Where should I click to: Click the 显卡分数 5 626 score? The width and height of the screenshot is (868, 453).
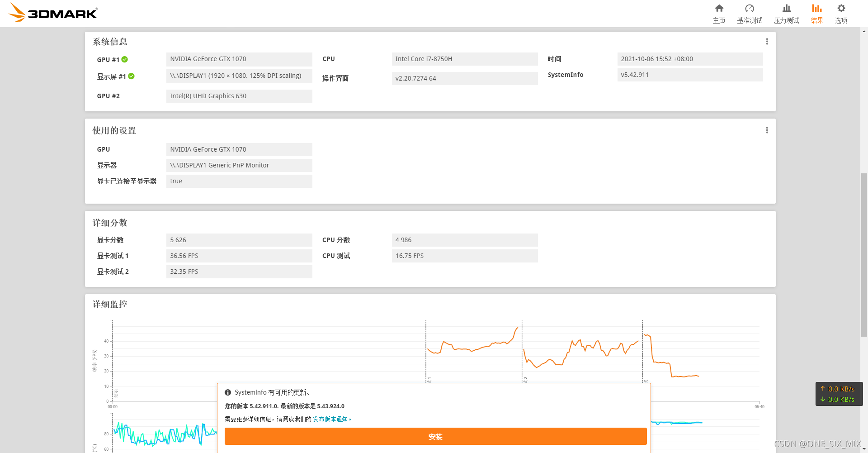coord(239,240)
